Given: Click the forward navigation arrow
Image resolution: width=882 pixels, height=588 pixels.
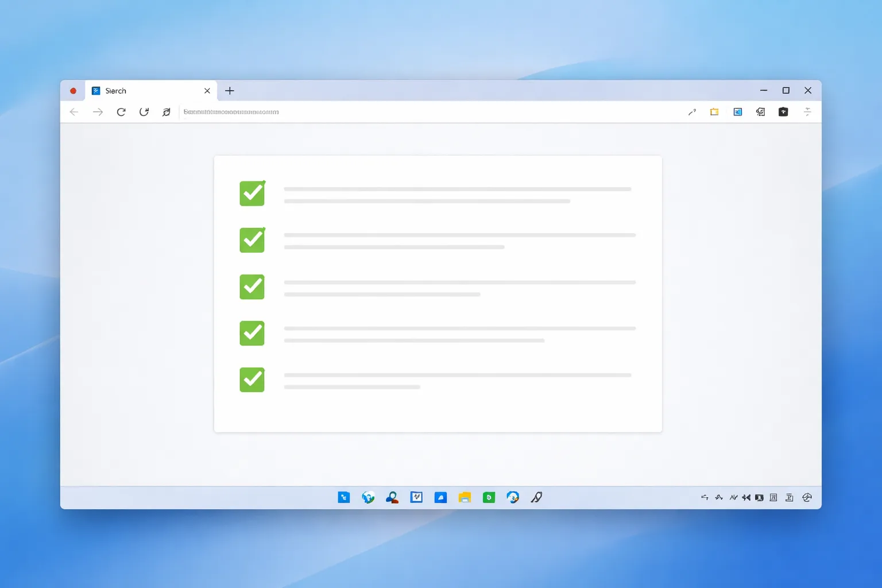Looking at the screenshot, I should (x=98, y=112).
